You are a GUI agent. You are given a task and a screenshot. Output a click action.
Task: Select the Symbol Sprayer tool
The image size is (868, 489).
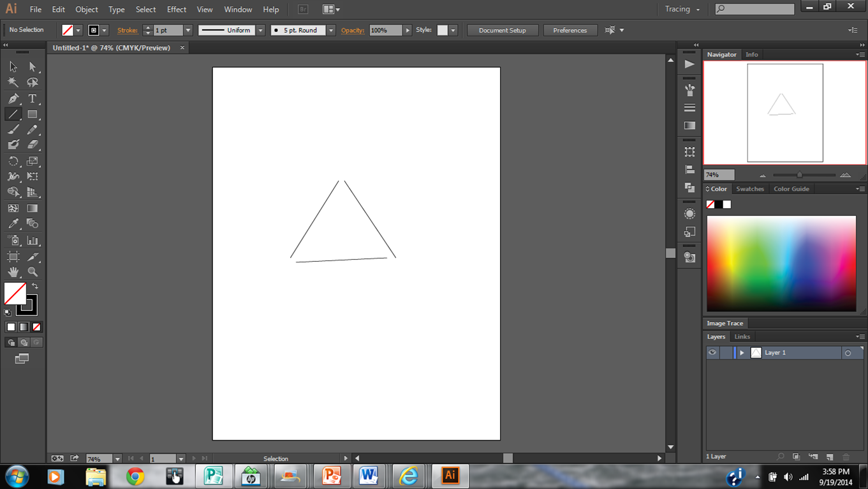click(13, 241)
